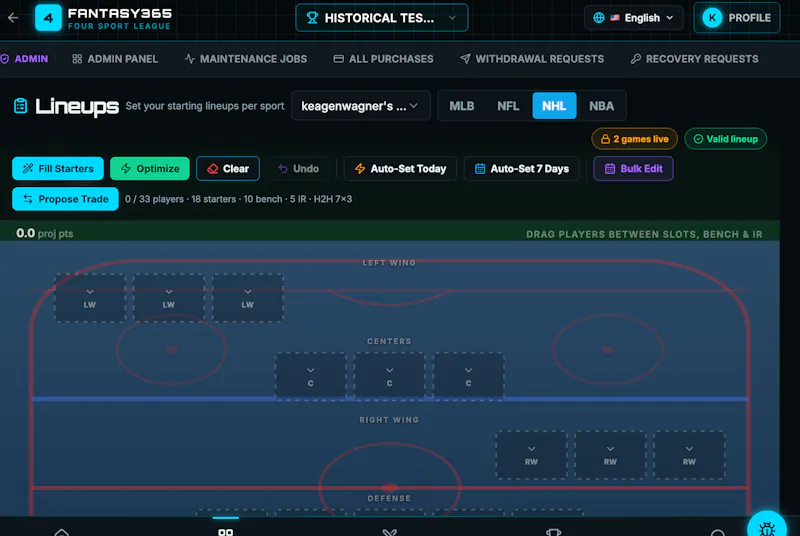Click the Valid lineup badge
Image resolution: width=800 pixels, height=536 pixels.
pyautogui.click(x=725, y=139)
